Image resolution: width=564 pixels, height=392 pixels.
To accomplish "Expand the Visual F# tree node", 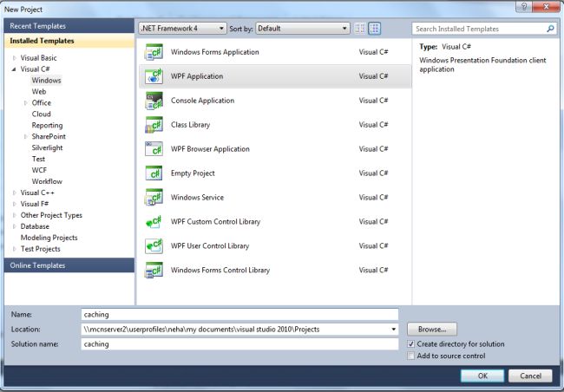I will [15, 204].
